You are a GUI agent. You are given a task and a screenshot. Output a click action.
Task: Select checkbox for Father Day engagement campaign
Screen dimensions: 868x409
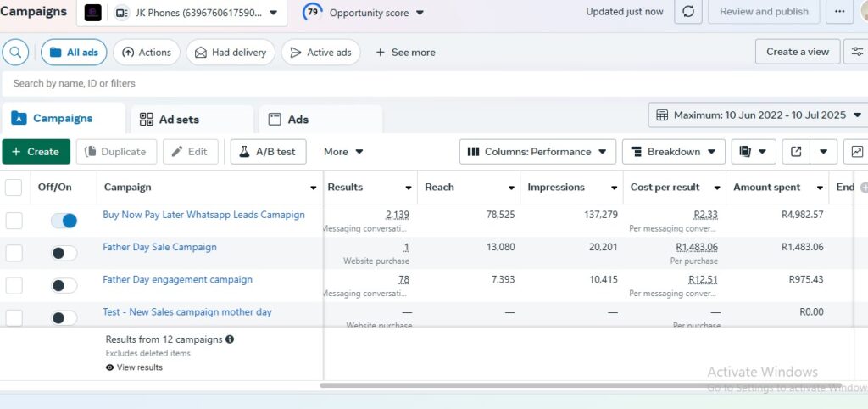pyautogui.click(x=14, y=285)
